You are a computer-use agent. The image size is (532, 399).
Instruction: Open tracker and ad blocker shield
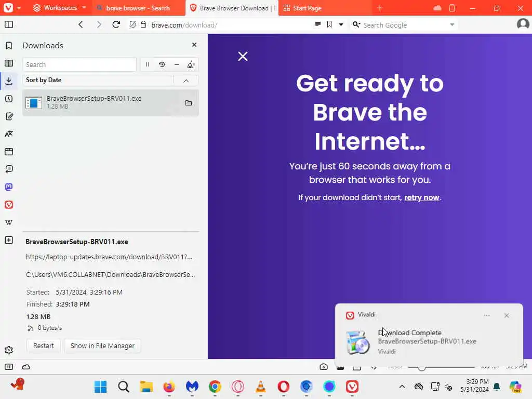click(133, 24)
